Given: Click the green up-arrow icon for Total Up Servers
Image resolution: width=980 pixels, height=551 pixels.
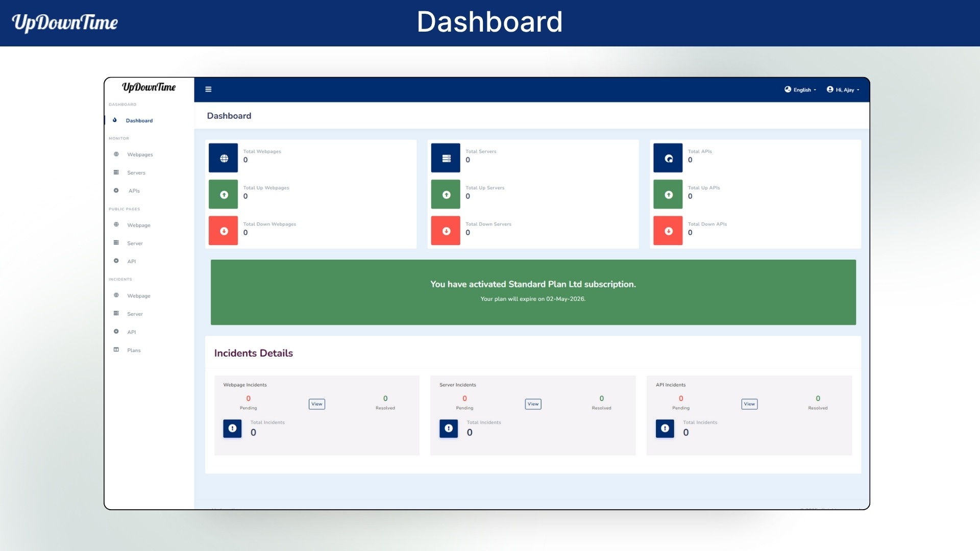Looking at the screenshot, I should (446, 194).
